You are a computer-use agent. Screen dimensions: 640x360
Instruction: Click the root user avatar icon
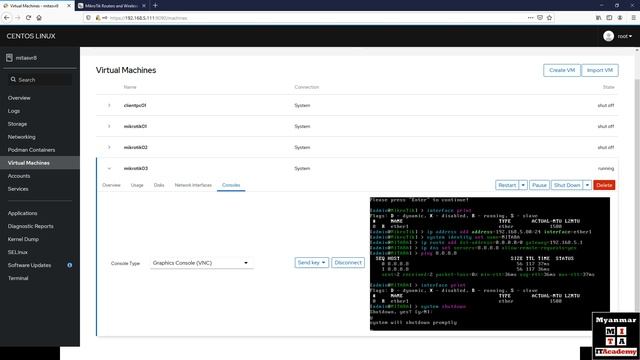coord(609,36)
